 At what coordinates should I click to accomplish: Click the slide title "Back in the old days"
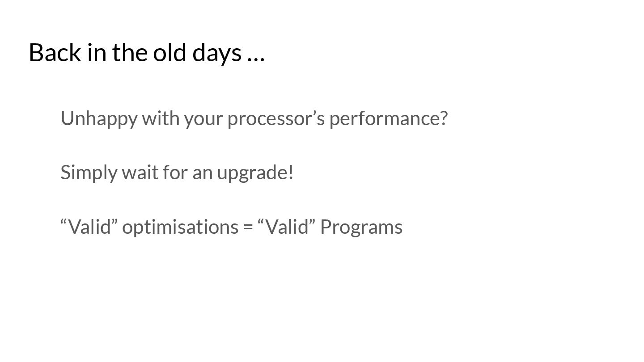(x=147, y=53)
